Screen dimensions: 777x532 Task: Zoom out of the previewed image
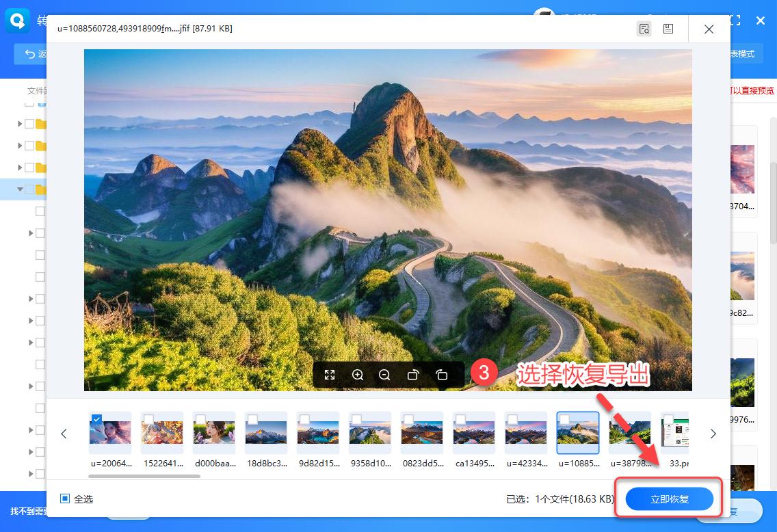click(x=384, y=375)
